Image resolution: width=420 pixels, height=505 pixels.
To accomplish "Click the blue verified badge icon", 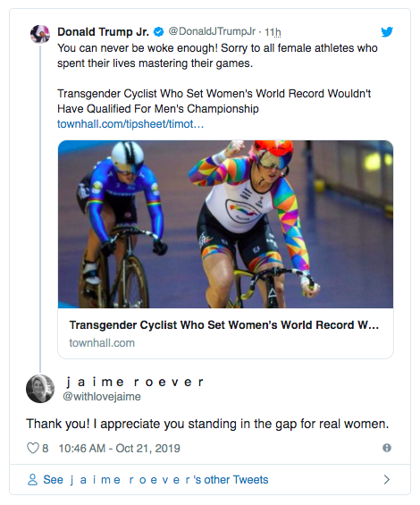I will [158, 31].
